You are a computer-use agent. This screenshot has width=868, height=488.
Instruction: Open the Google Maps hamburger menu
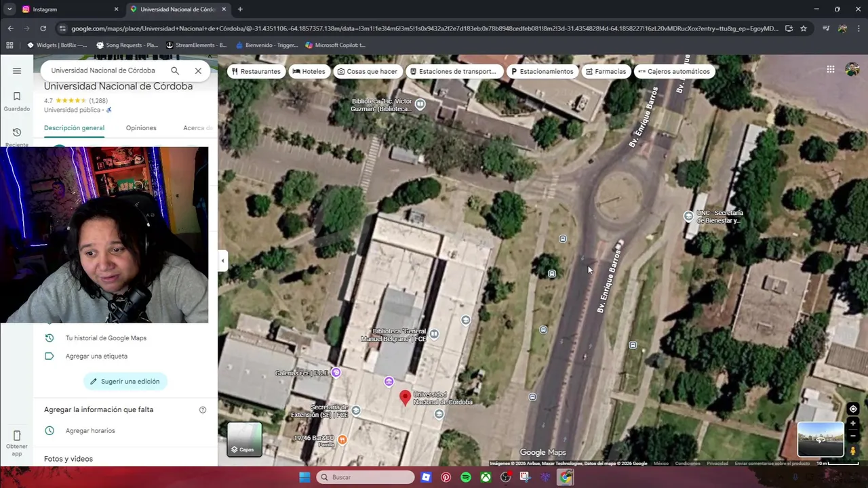tap(17, 70)
